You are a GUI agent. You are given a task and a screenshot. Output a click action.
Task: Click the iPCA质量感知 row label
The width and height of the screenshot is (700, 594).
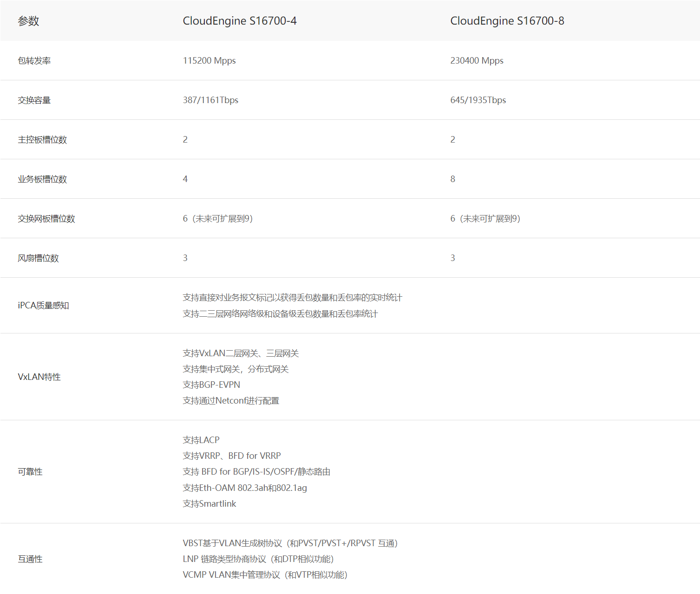(43, 305)
